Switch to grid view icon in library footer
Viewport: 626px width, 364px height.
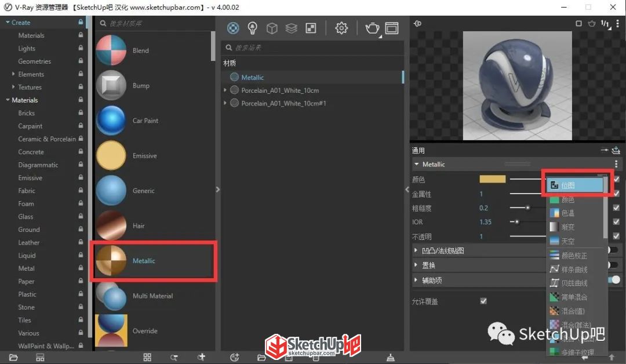point(147,357)
